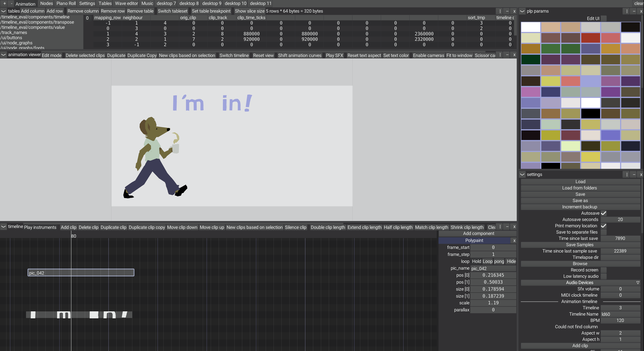Click Add column in tables toolbar
Image resolution: width=644 pixels, height=351 pixels.
click(32, 11)
